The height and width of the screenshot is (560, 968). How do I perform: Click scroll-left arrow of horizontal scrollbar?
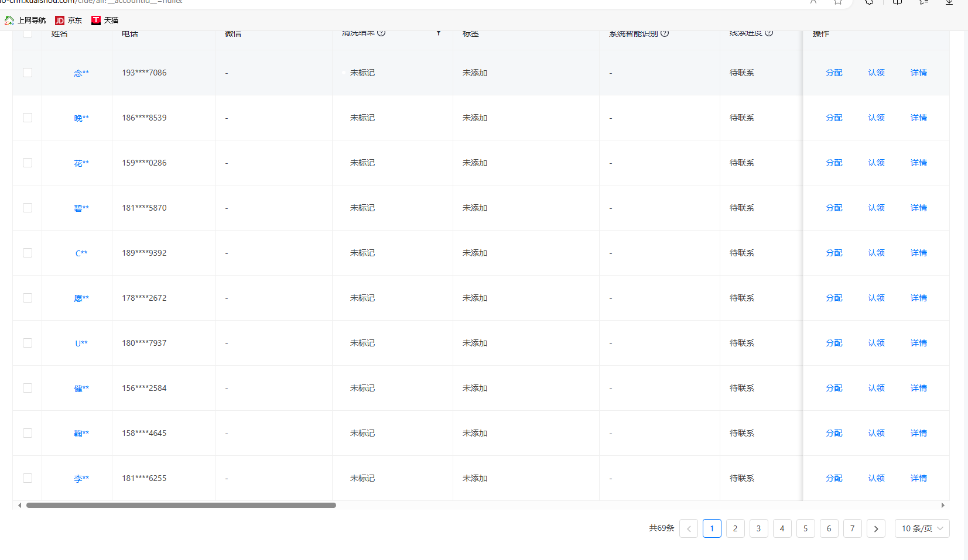20,505
